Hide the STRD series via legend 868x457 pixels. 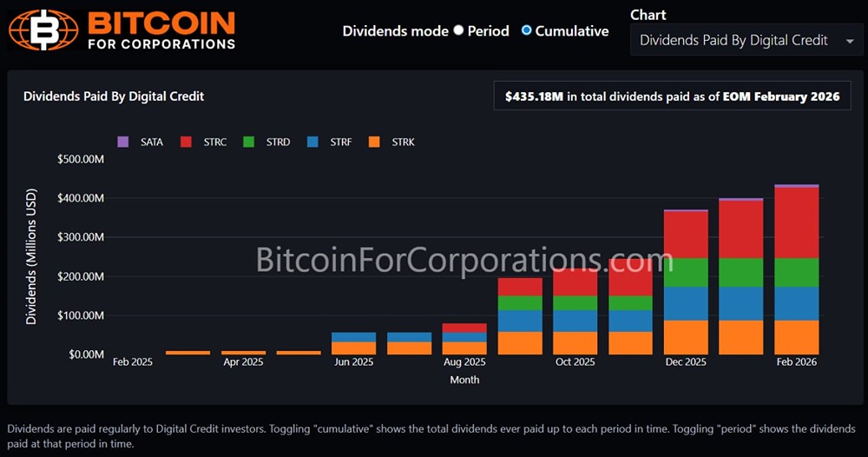(248, 142)
